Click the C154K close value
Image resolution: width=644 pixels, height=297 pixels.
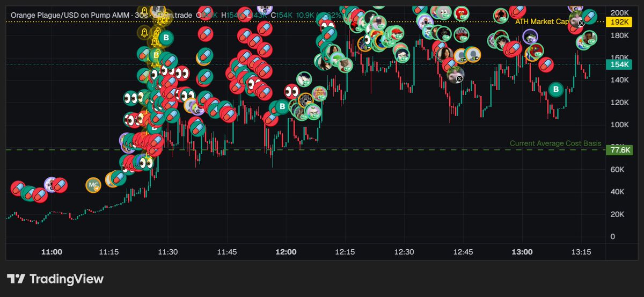[281, 16]
